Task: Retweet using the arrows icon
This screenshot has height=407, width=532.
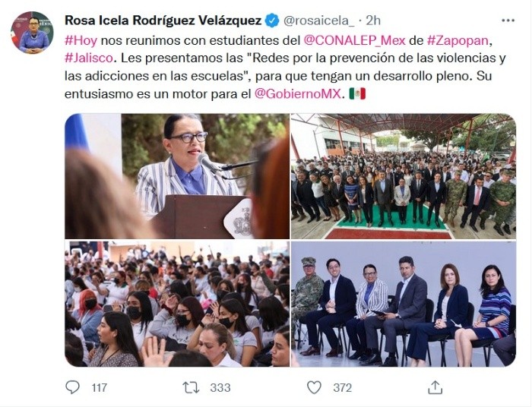Action: [191, 387]
